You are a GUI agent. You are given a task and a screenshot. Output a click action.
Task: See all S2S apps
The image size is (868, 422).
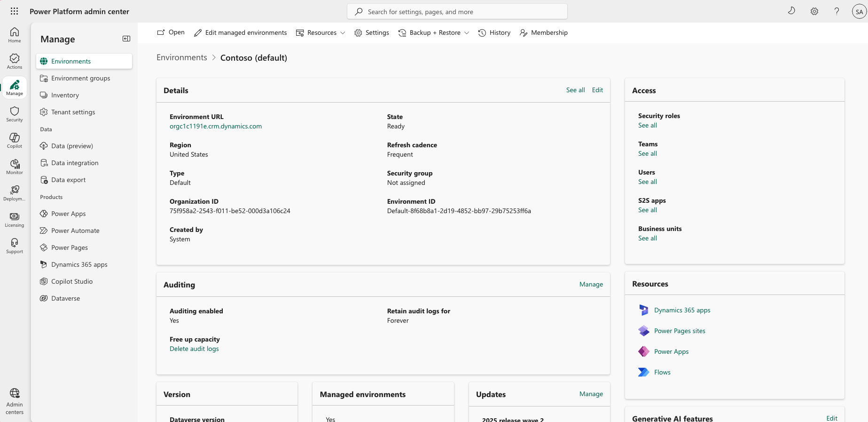point(648,210)
